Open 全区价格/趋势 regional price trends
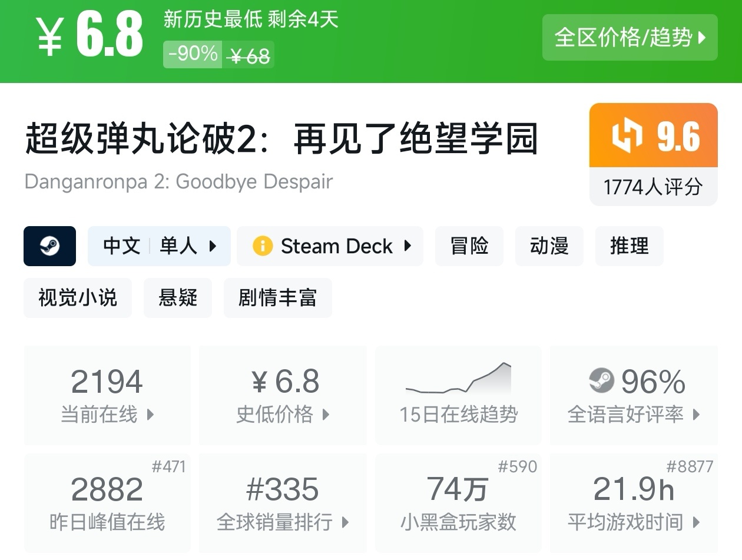The image size is (742, 560). [x=630, y=38]
